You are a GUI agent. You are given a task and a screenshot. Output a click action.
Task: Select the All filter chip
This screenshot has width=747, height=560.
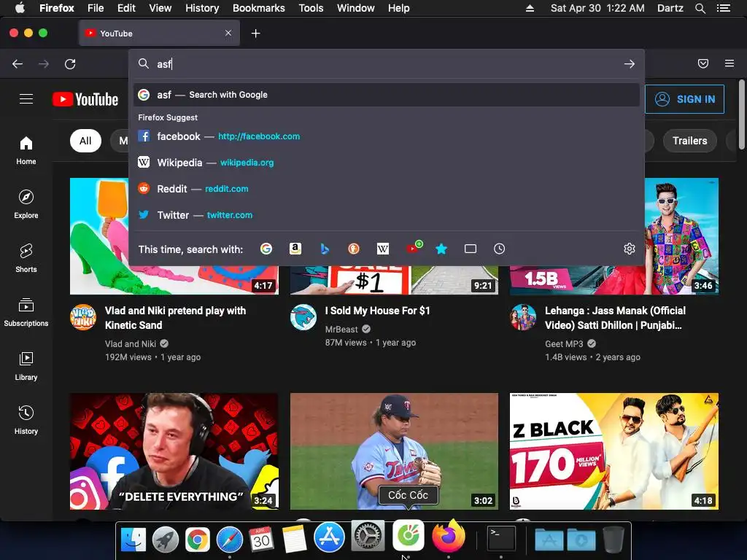(x=86, y=141)
